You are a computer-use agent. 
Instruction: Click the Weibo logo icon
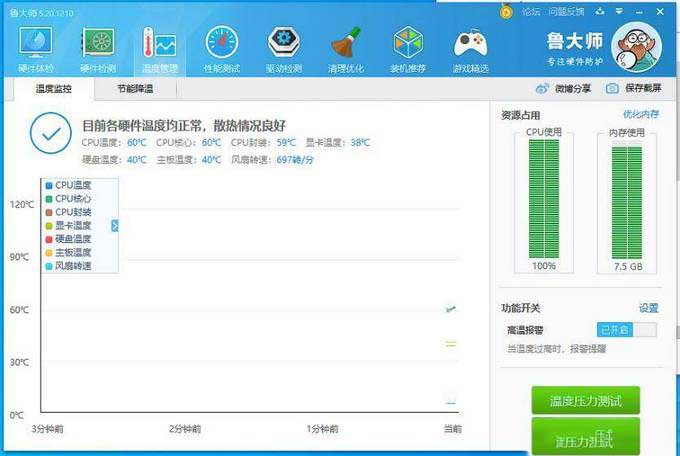click(x=542, y=89)
